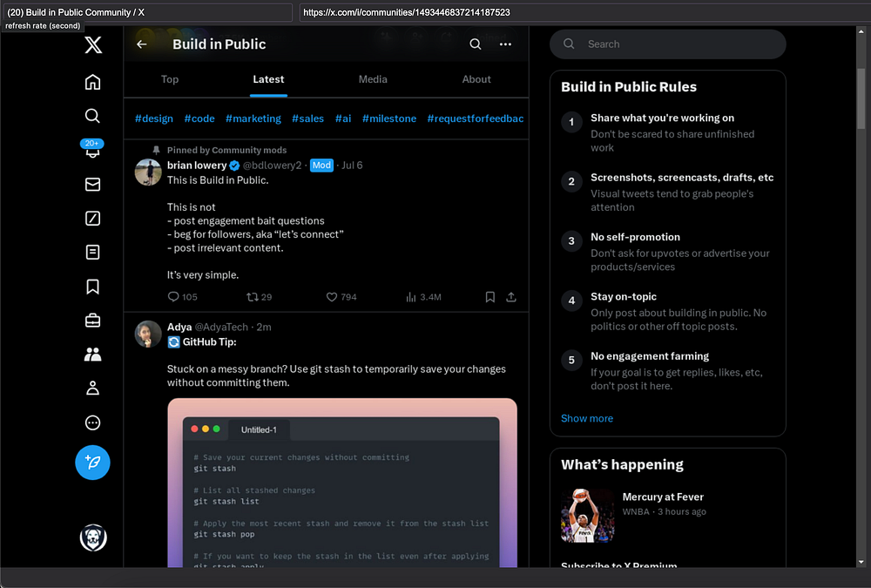Filter by the #design hashtag

click(x=154, y=118)
